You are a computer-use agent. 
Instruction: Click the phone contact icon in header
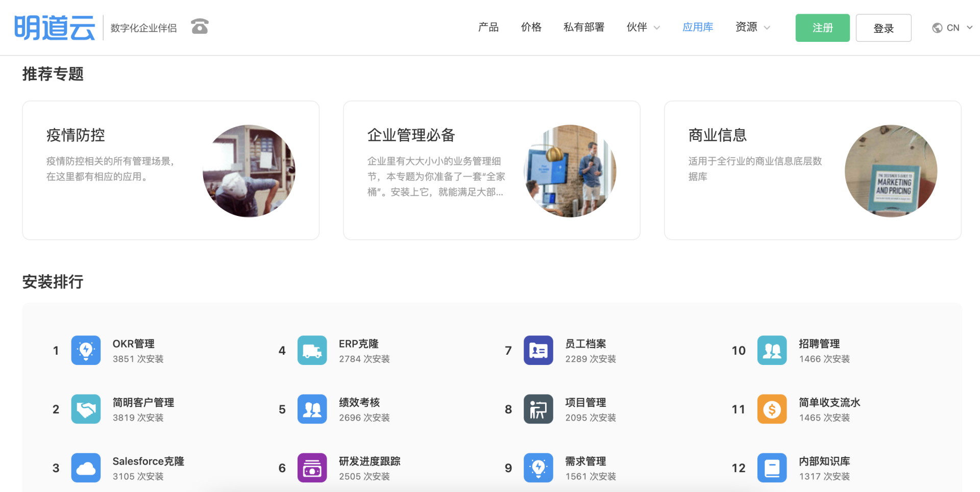(x=200, y=27)
